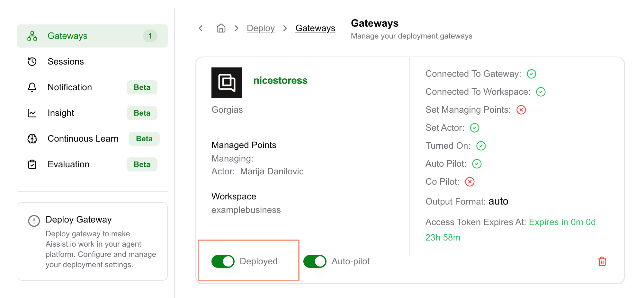Click the home icon in breadcrumb

tap(221, 28)
